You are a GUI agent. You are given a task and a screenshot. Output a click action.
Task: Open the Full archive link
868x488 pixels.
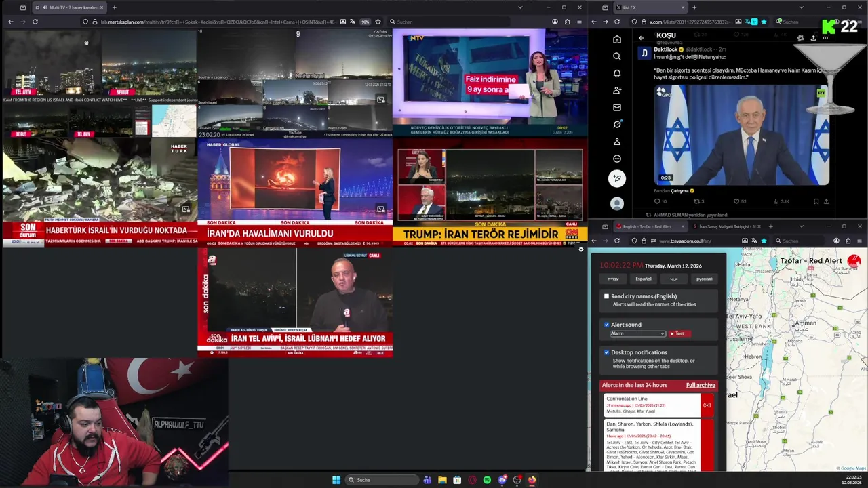click(701, 385)
